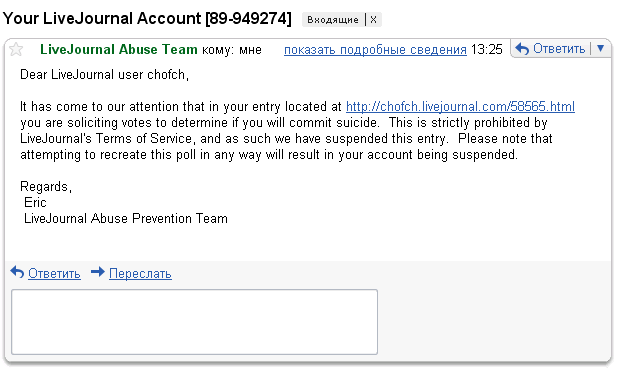Click sender name LiveJournal Abuse Team
Screen dimensions: 620x375
pyautogui.click(x=119, y=49)
